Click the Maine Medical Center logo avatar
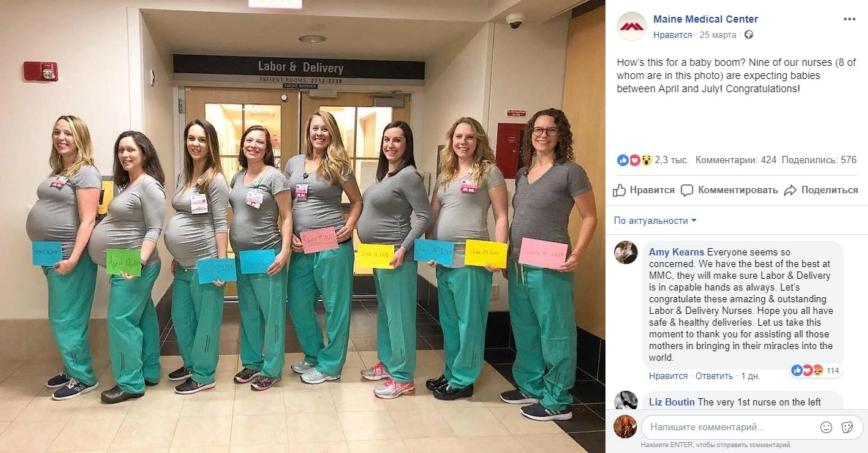The height and width of the screenshot is (453, 868). point(632,26)
